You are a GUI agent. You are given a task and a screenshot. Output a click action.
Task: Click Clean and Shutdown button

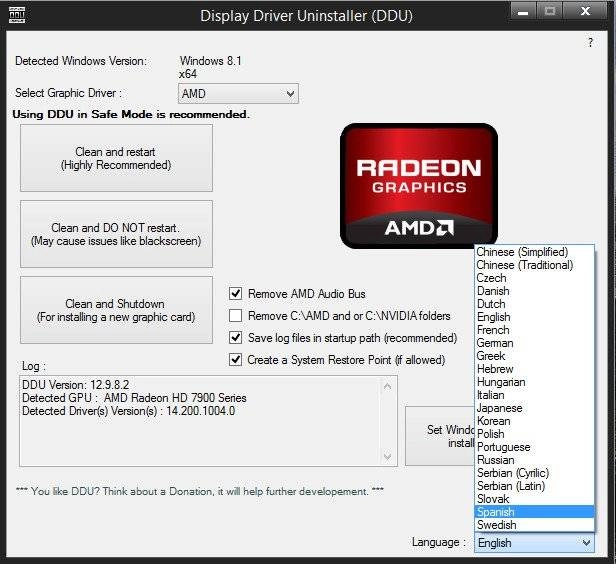click(x=116, y=310)
